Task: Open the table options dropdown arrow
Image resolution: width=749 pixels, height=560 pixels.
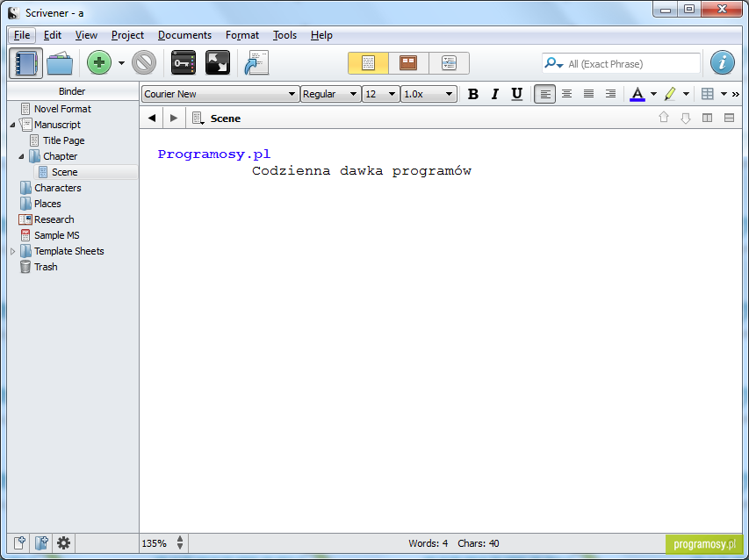Action: click(724, 94)
